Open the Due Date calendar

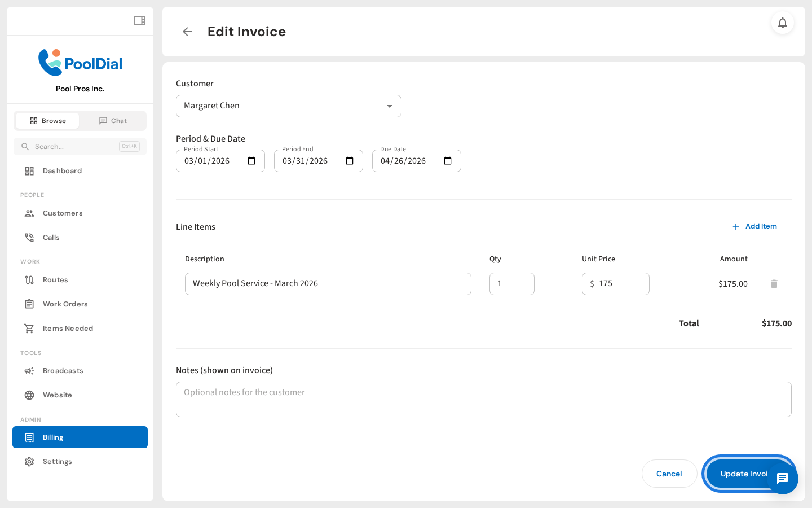tap(447, 161)
